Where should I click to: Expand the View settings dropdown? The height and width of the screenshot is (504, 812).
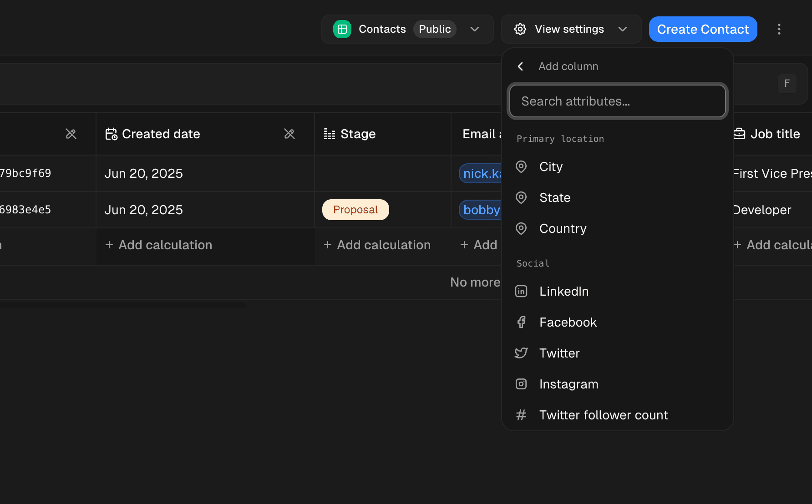click(x=623, y=29)
